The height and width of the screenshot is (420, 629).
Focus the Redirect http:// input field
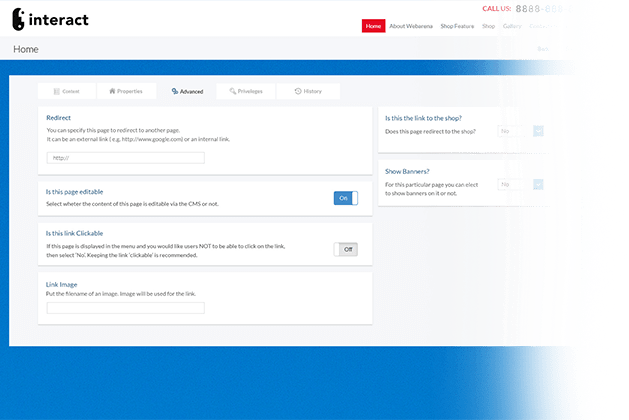pyautogui.click(x=126, y=158)
